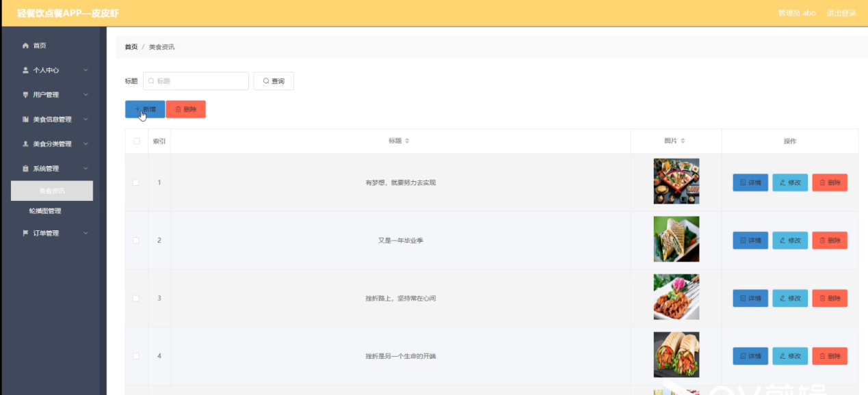Viewport: 868px width, 395px height.
Task: Click 首页 in the breadcrumb
Action: pyautogui.click(x=131, y=47)
